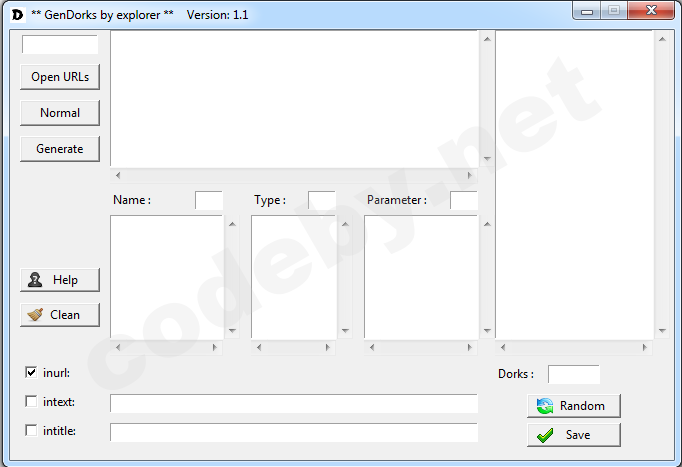Click the Parameter count field
Viewport: 682px width, 467px height.
464,200
